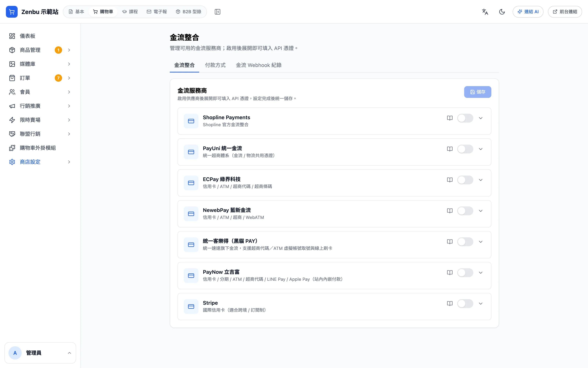This screenshot has width=588, height=368.
Task: Click the credit card icon beside Shopline Payments
Action: pos(191,121)
